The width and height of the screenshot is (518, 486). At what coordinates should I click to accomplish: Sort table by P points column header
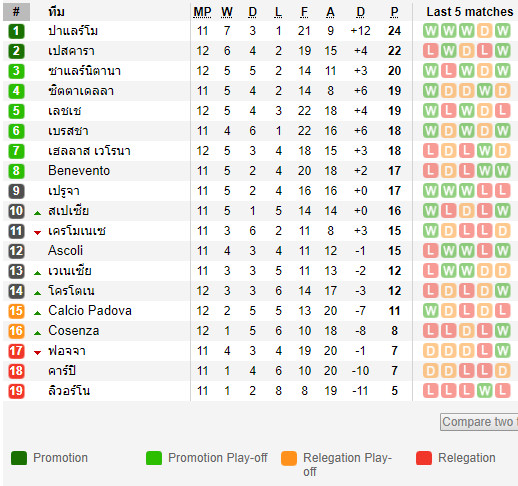tap(394, 12)
